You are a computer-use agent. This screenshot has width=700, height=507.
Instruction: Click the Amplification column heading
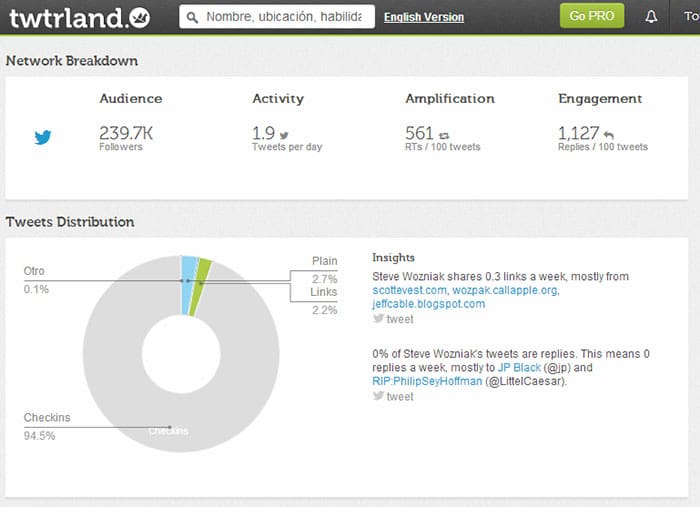[450, 99]
